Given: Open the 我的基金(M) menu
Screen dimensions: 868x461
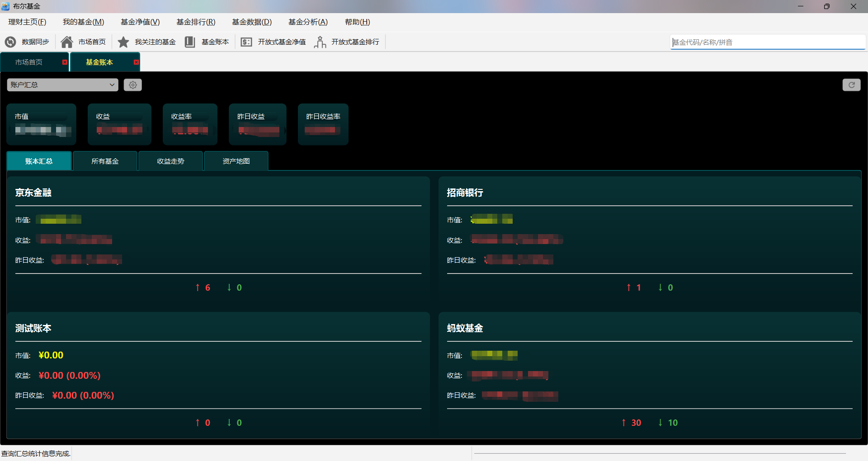Looking at the screenshot, I should [83, 22].
